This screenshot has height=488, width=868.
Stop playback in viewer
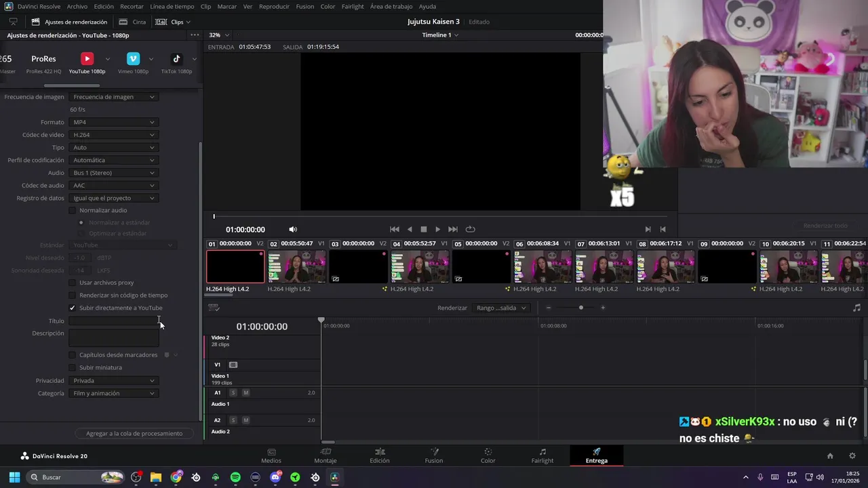(x=424, y=229)
